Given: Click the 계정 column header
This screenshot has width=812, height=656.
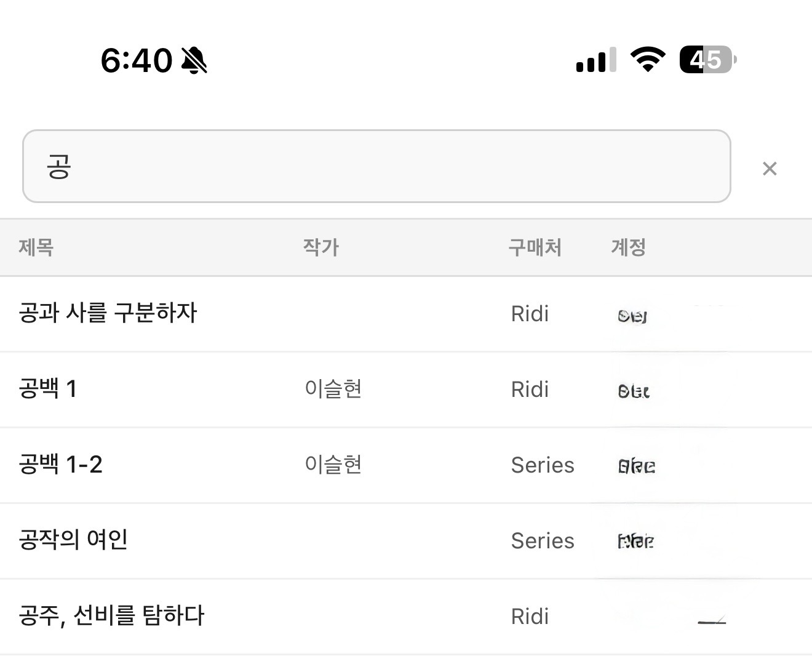Looking at the screenshot, I should click(x=628, y=247).
